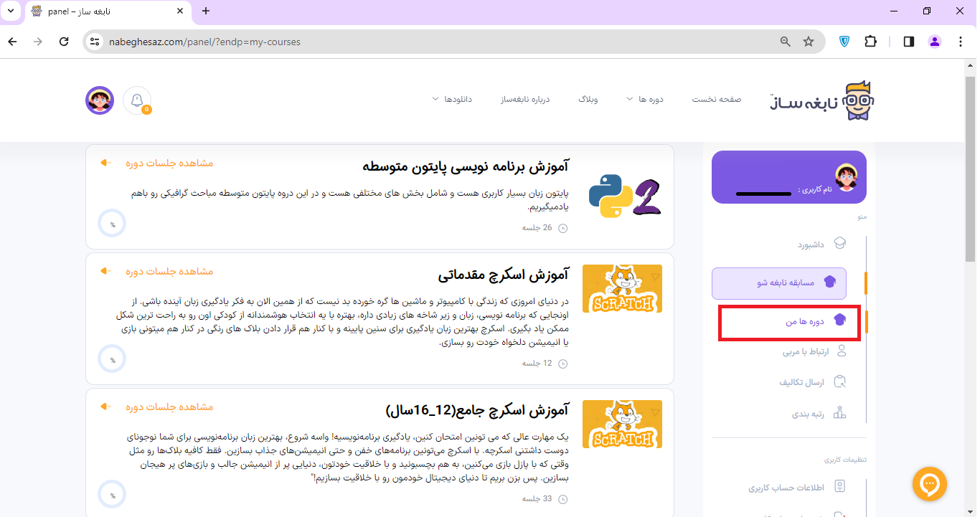Image resolution: width=980 pixels, height=522 pixels.
Task: Open آموزش برنامه نویسی پایتون متوسطه title
Action: point(465,167)
